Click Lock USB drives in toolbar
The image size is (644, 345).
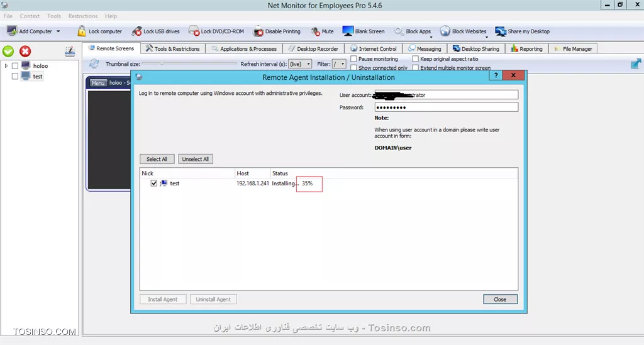(x=156, y=31)
